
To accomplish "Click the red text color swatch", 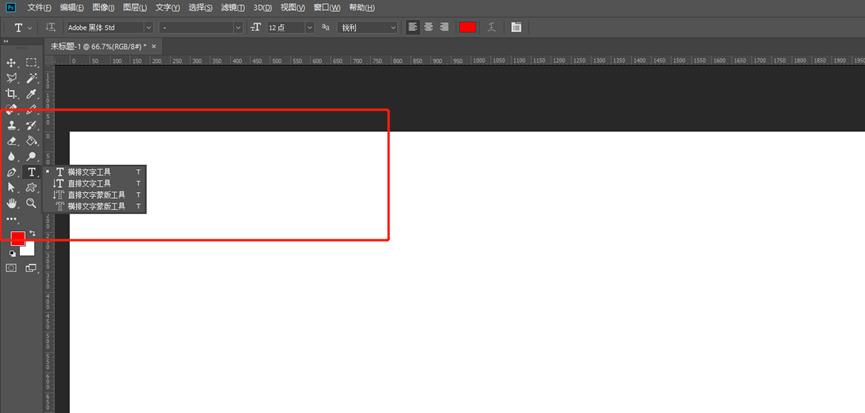I will [x=467, y=27].
